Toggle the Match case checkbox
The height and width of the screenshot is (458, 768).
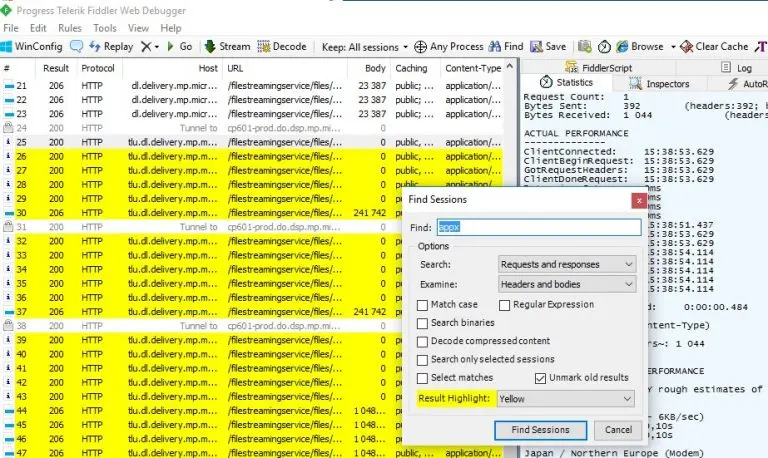(x=422, y=305)
